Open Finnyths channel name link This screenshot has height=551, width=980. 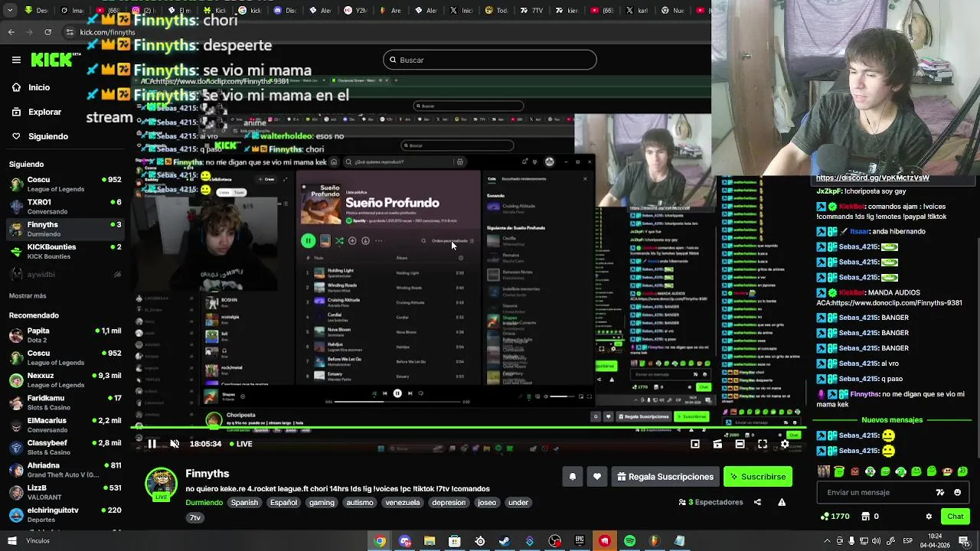click(207, 474)
